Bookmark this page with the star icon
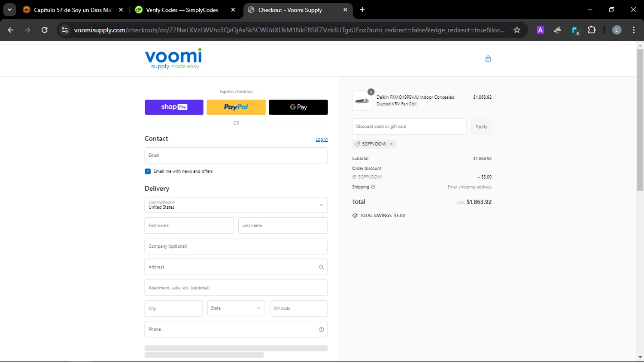Image resolution: width=644 pixels, height=362 pixels. pyautogui.click(x=517, y=30)
